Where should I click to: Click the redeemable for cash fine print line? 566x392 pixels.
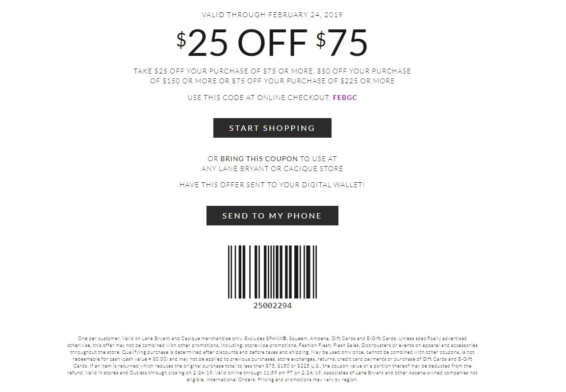tap(272, 359)
